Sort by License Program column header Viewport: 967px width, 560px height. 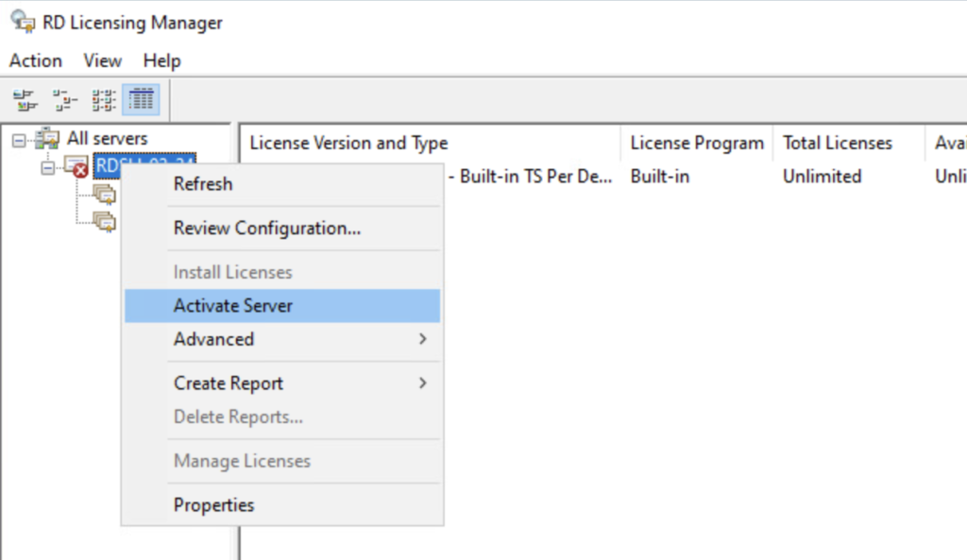point(697,144)
